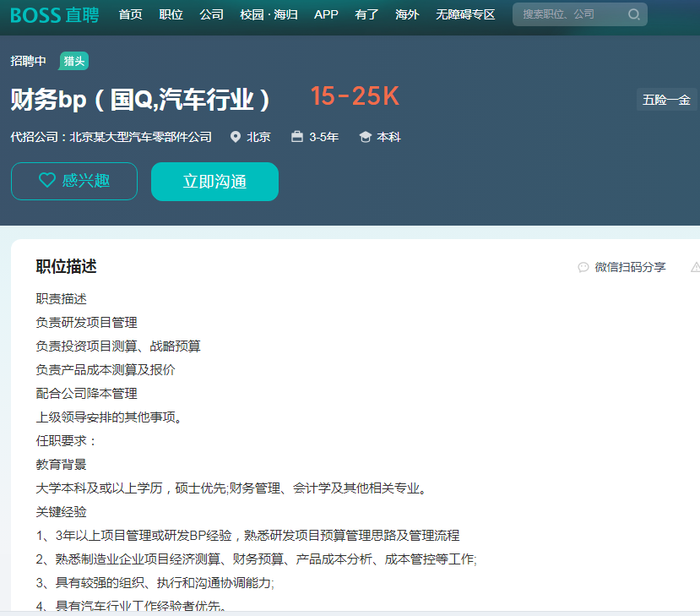Open the 公司 navigation item

tap(211, 14)
